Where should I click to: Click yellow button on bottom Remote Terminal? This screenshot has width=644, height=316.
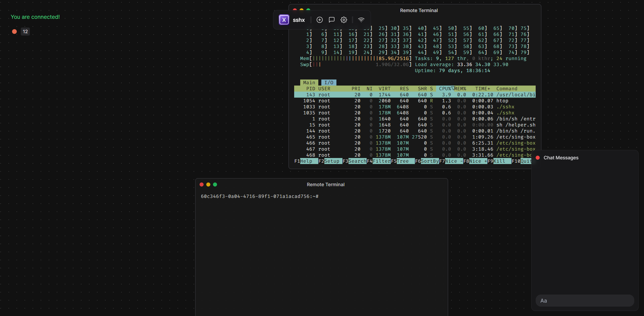208,185
